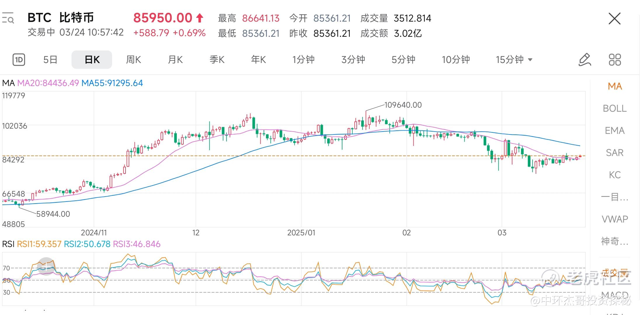
Task: Select the 5日 chart tab
Action: 50,60
